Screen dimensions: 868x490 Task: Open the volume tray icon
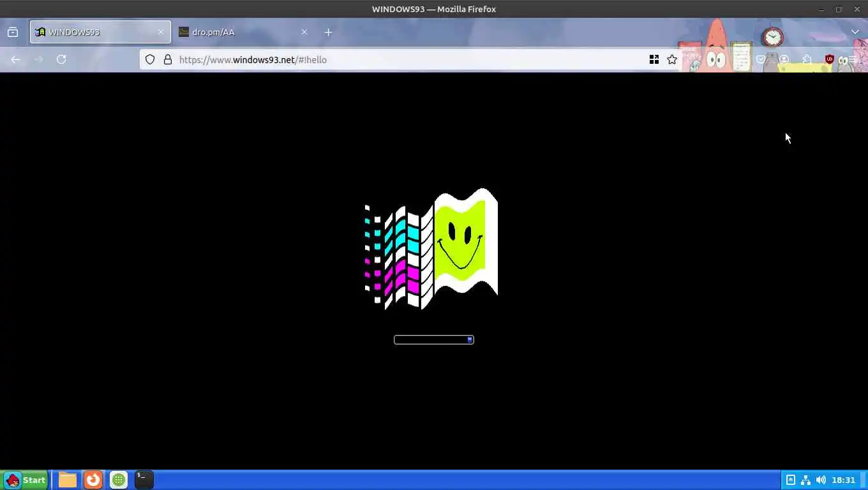click(821, 480)
